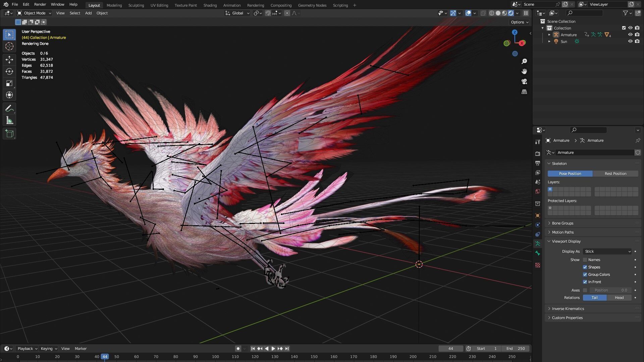Hide Sun in viewport with eye icon
The image size is (644, 362).
click(x=630, y=41)
